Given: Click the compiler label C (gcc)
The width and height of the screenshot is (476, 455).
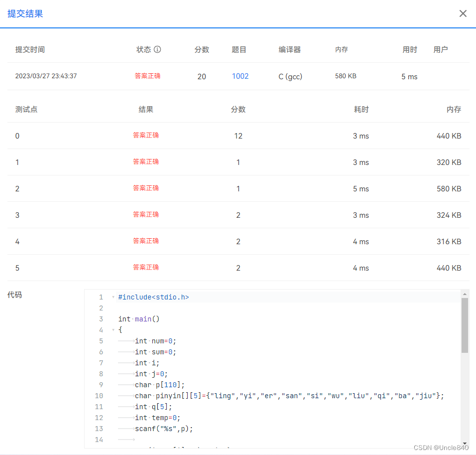Looking at the screenshot, I should point(290,76).
